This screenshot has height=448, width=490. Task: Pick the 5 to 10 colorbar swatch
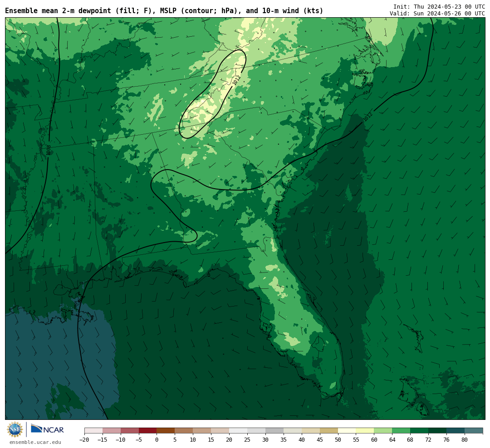click(184, 431)
